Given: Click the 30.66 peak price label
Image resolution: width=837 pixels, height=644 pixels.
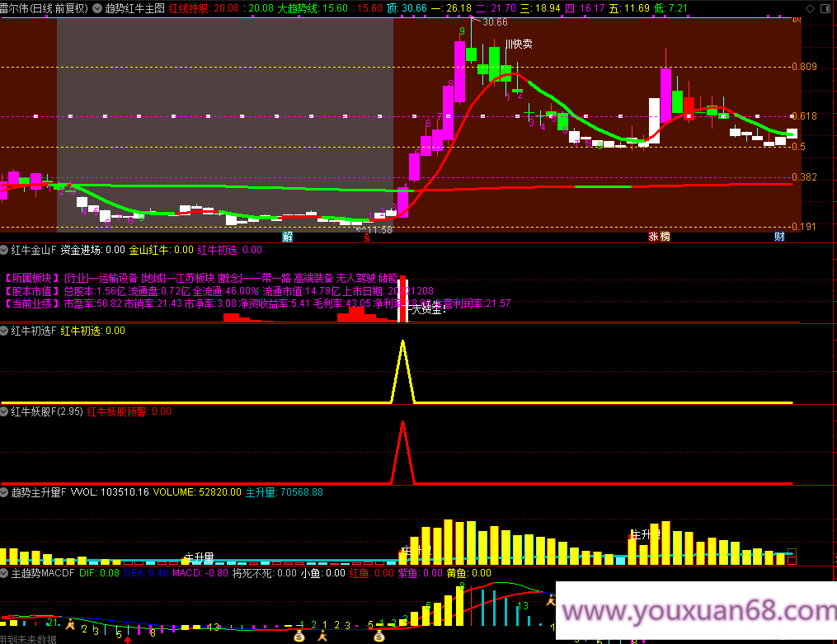Looking at the screenshot, I should coord(495,22).
